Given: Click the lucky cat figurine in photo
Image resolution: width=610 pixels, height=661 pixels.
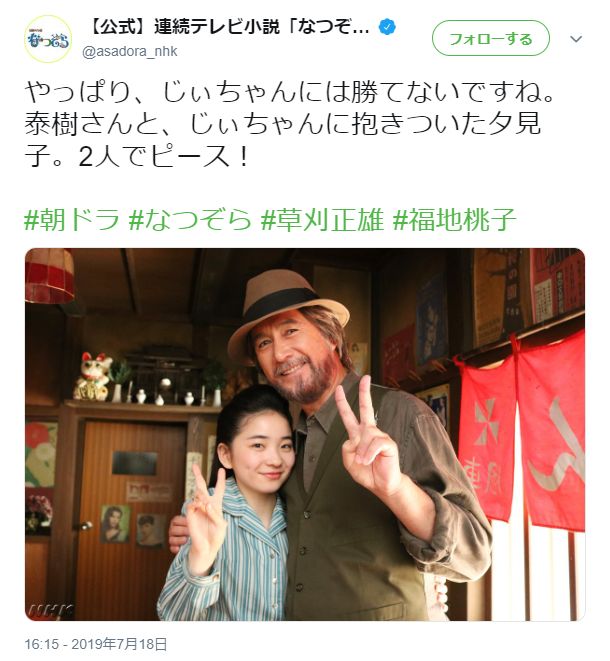Looking at the screenshot, I should pyautogui.click(x=93, y=376).
